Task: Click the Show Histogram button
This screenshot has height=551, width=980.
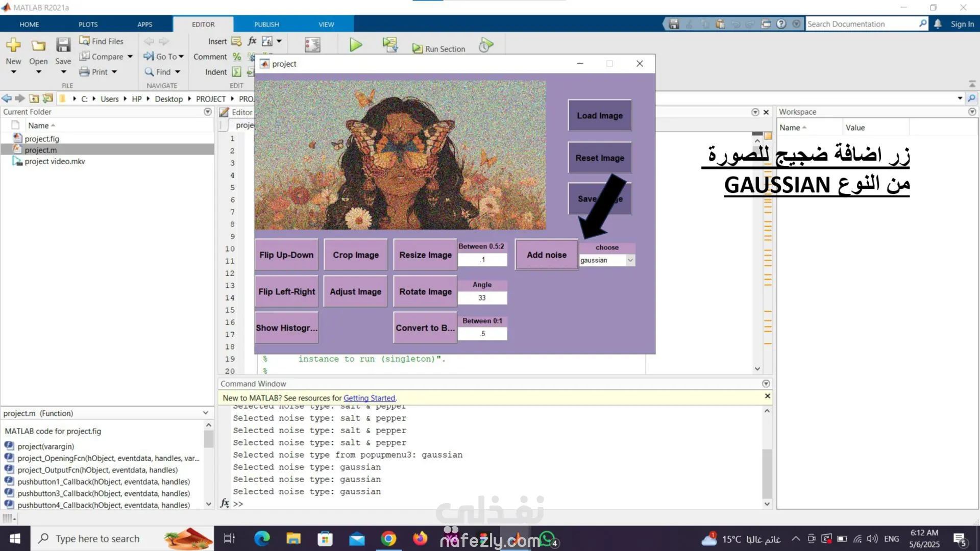Action: tap(286, 328)
